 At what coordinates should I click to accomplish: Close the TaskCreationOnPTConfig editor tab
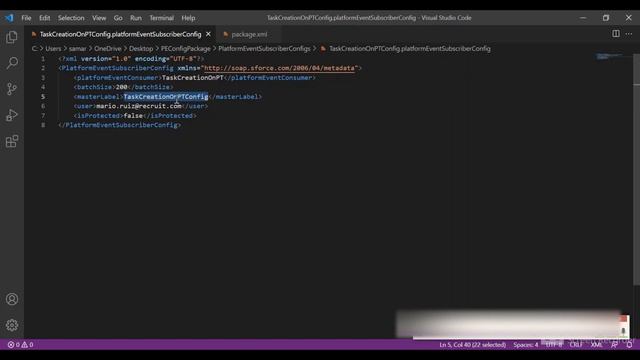click(209, 34)
